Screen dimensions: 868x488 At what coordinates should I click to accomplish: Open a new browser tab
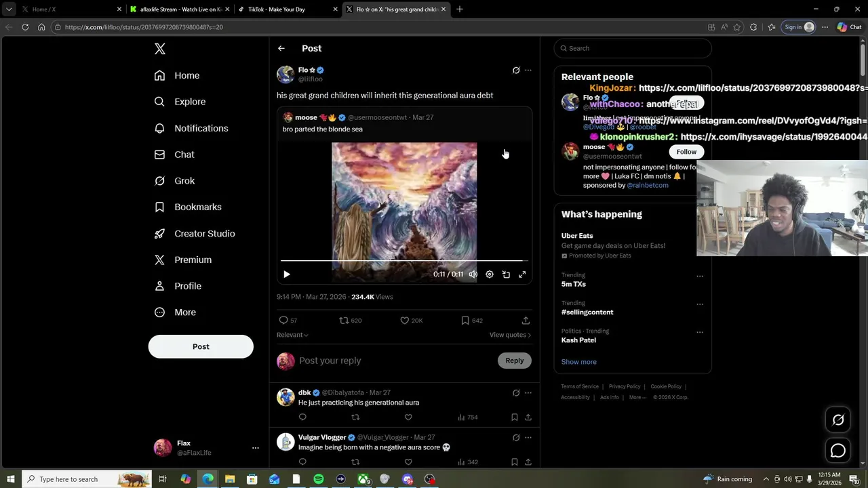460,9
